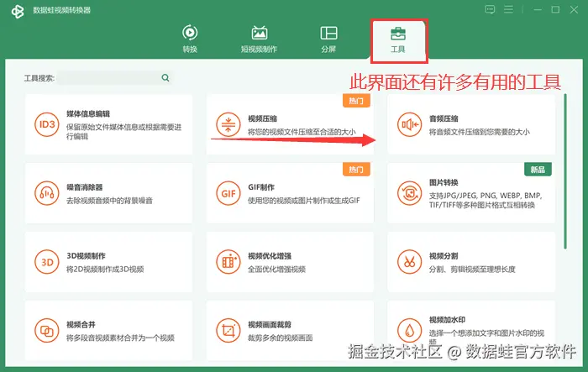This screenshot has width=588, height=372.
Task: Click the 图片转换 title text
Action: (x=444, y=182)
